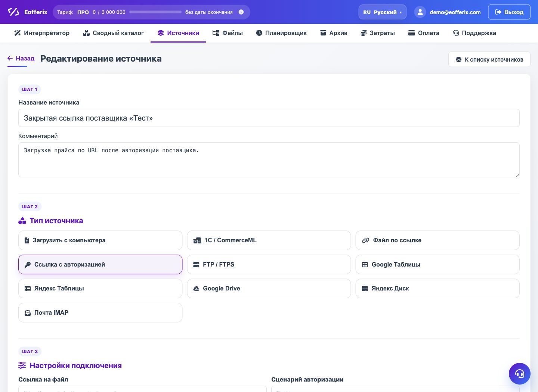Open the Поддержка tab
538x392 pixels.
point(474,33)
